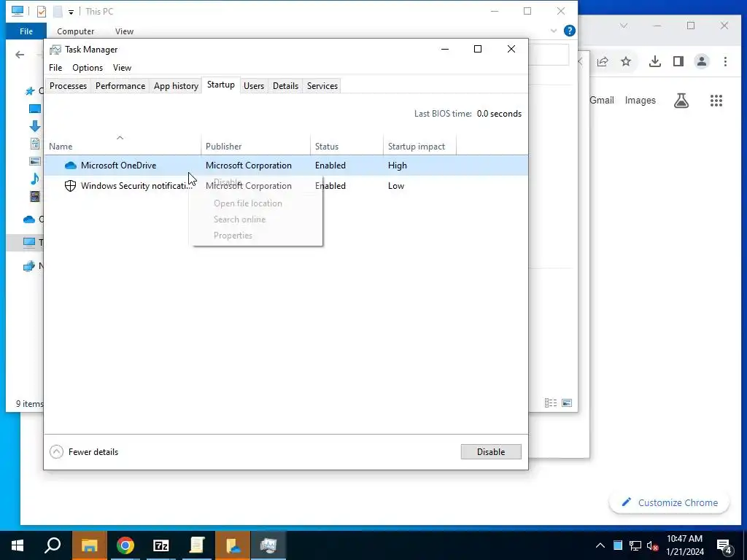The width and height of the screenshot is (747, 560).
Task: Click the High startup impact cell
Action: point(398,166)
